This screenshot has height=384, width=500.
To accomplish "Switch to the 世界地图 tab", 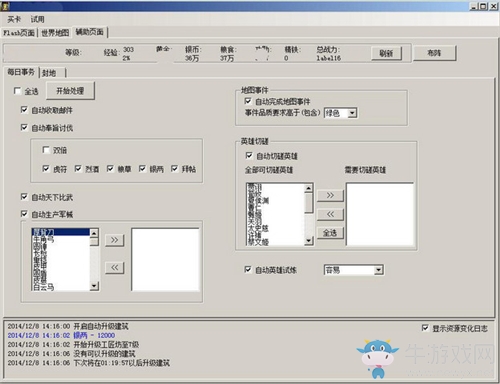I will tap(55, 33).
